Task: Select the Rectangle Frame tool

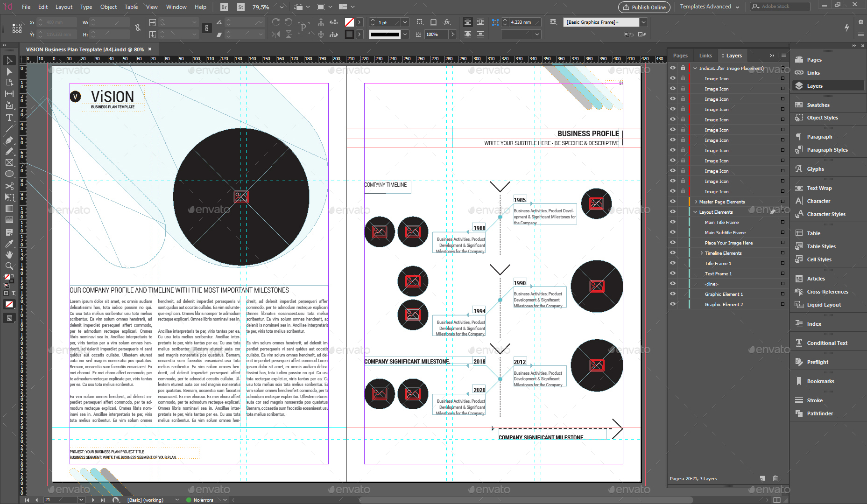Action: pos(9,162)
